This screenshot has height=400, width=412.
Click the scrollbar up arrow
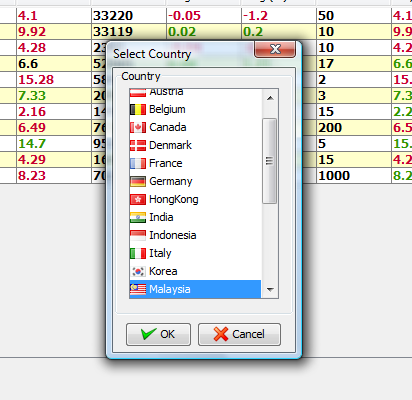point(270,98)
